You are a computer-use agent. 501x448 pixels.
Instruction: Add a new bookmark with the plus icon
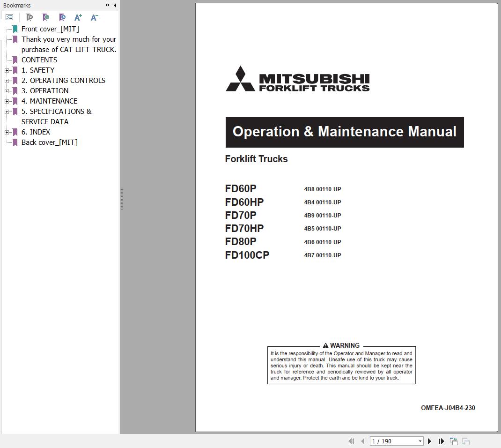pyautogui.click(x=46, y=17)
